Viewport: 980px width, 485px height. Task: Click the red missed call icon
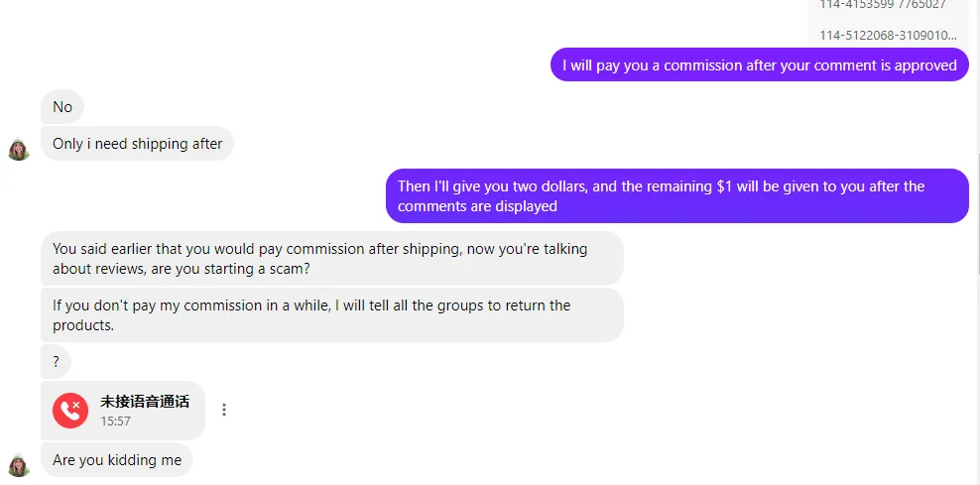pos(70,410)
